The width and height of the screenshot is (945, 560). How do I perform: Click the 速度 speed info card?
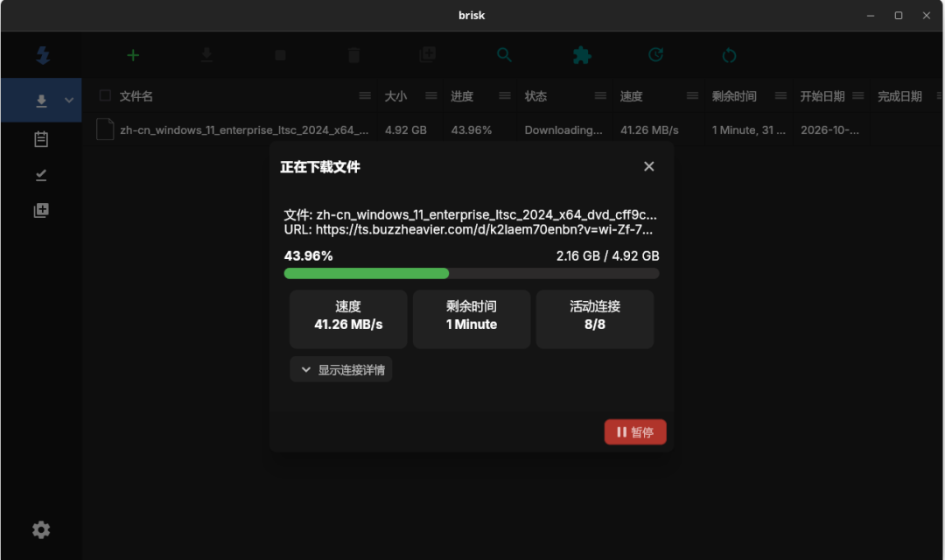click(x=348, y=318)
